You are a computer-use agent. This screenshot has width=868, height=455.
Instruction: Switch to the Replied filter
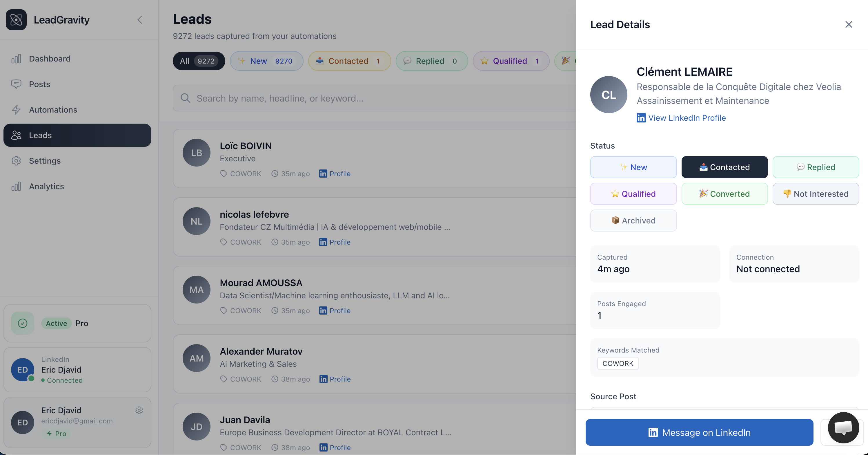pos(432,61)
